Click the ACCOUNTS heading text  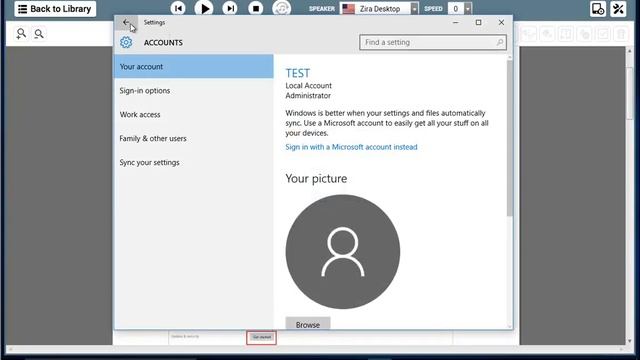coord(163,42)
